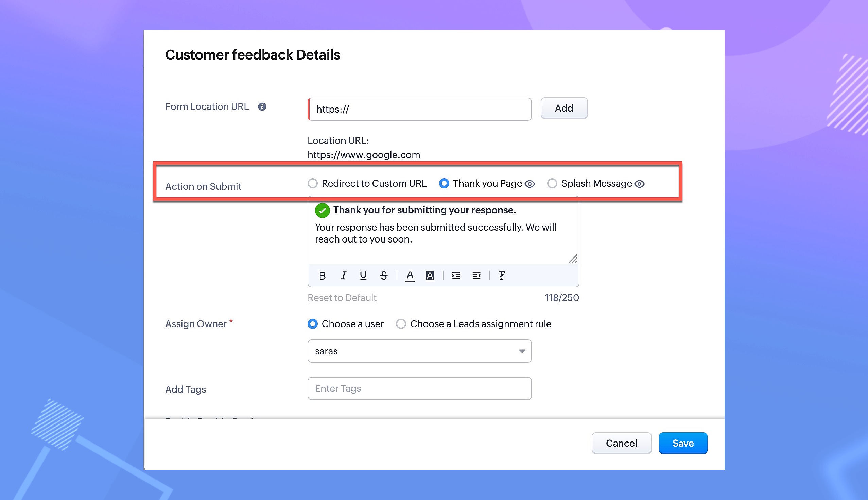Apply italic formatting in editor toolbar
868x500 pixels.
343,276
